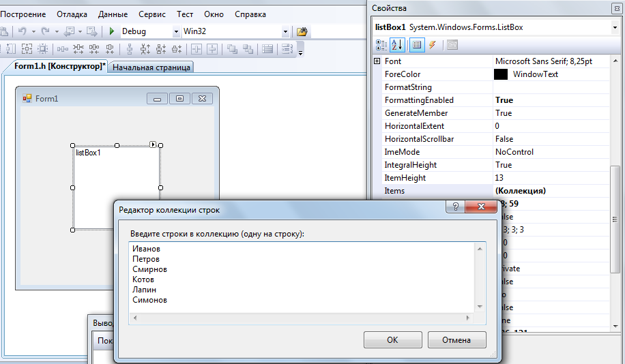Increase horizontal spacing icon
This screenshot has width=625, height=364.
[78, 49]
